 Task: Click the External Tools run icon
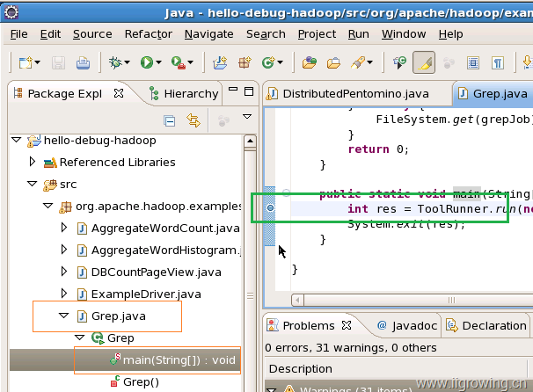(179, 62)
